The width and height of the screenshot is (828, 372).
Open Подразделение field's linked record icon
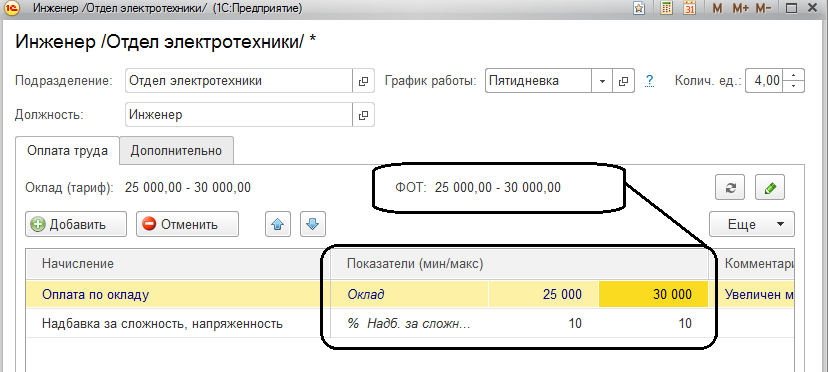(363, 81)
